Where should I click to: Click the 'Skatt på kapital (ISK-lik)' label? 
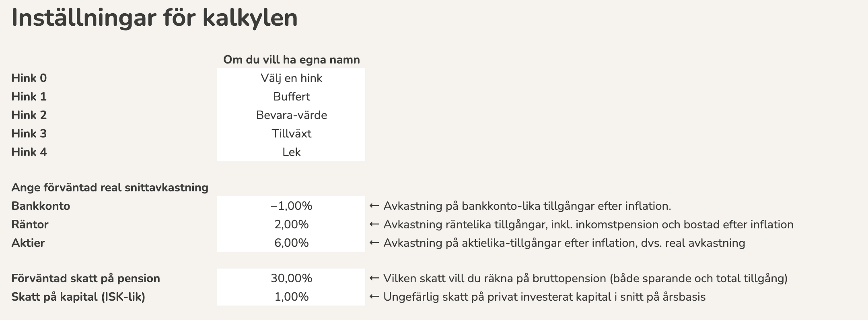click(78, 297)
